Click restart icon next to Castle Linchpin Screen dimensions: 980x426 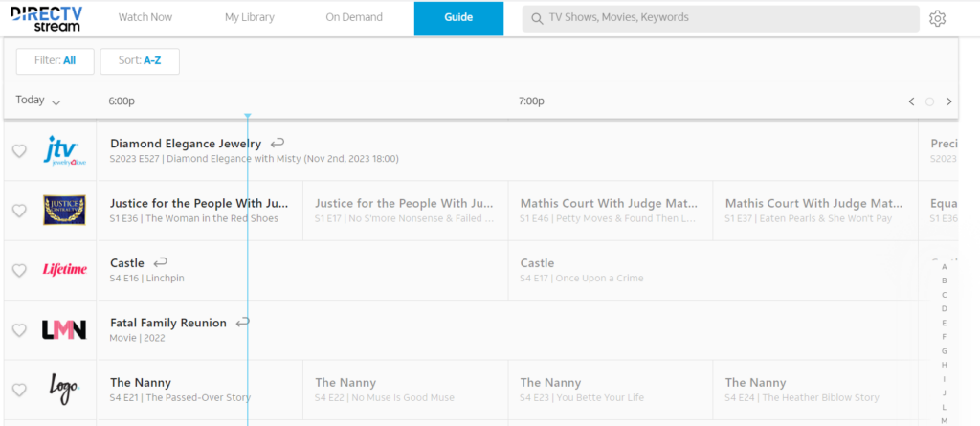tap(160, 262)
